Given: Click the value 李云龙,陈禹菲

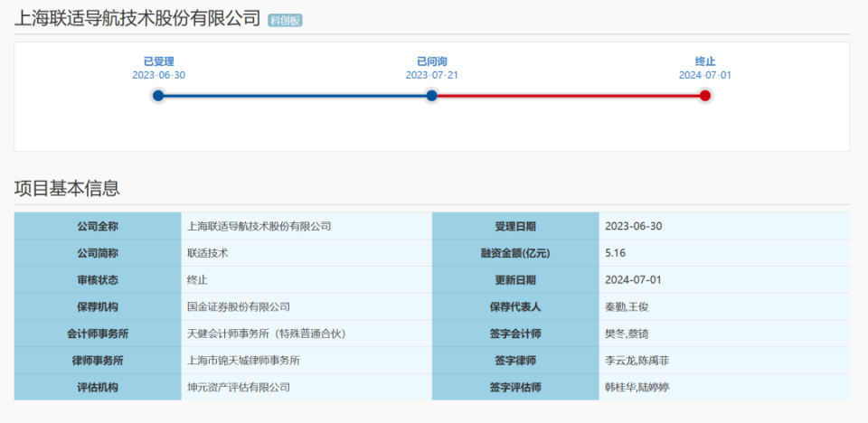Looking at the screenshot, I should [637, 361].
